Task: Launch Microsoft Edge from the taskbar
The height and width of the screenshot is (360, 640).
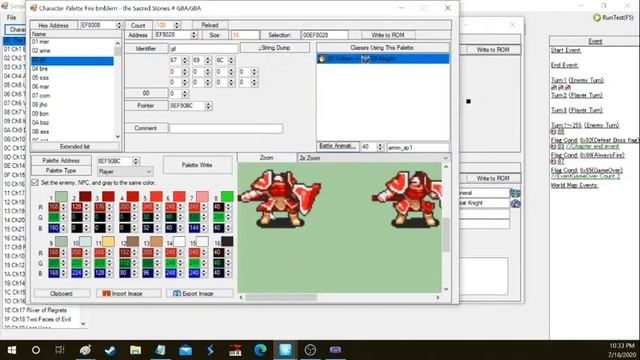Action: tap(260, 350)
